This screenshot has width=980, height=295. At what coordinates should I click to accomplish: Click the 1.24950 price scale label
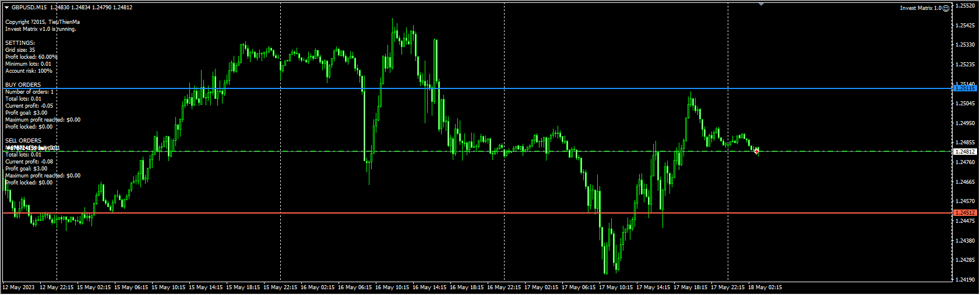(965, 123)
